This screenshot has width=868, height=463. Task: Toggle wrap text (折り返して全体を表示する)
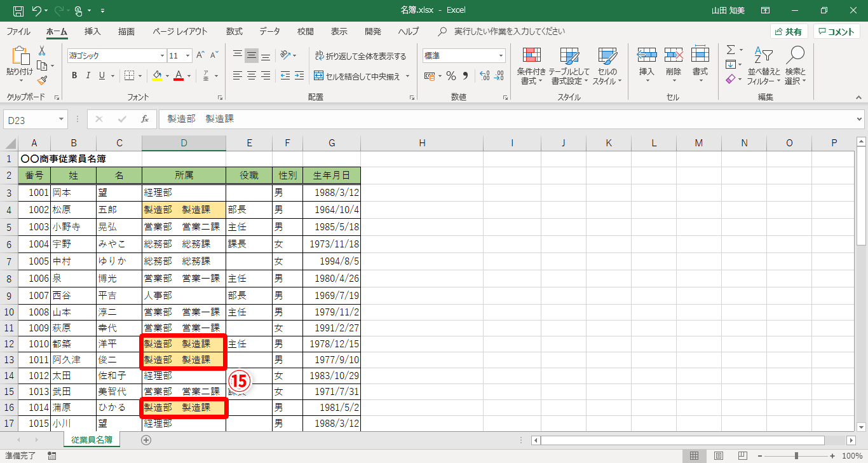coord(360,56)
